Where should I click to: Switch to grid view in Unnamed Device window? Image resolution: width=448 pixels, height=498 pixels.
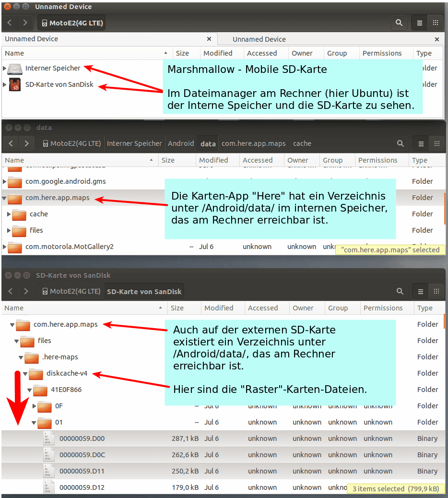(436, 23)
